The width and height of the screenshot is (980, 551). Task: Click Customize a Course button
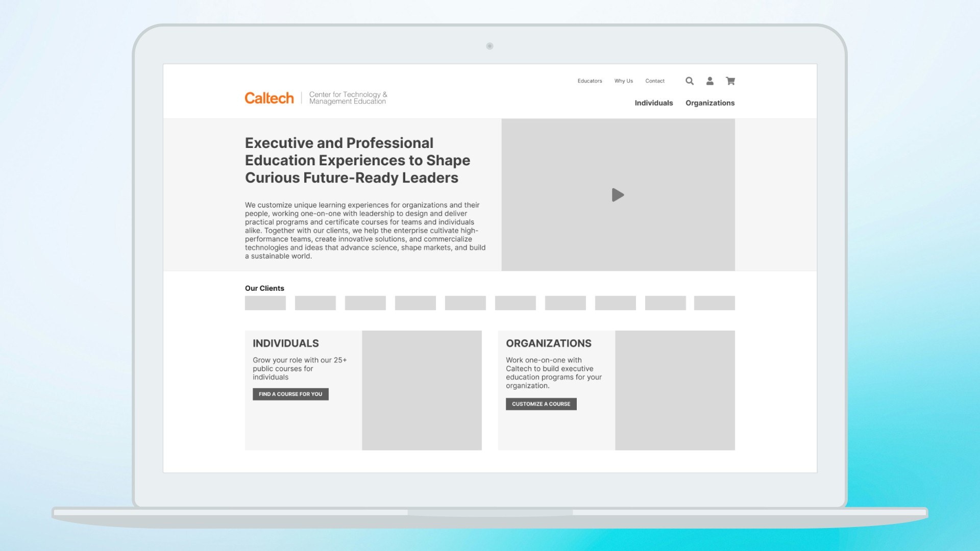point(541,404)
